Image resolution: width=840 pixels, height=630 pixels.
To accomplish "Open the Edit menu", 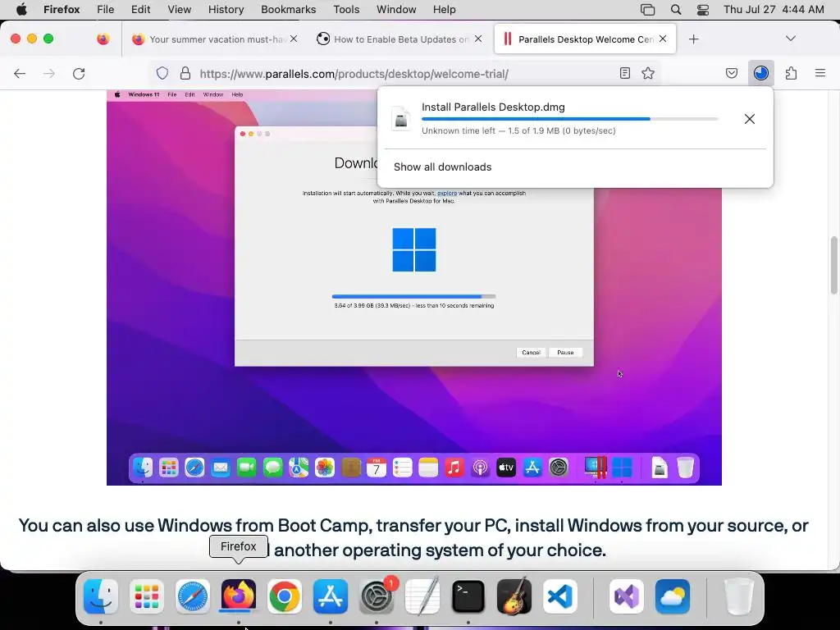I will (140, 10).
